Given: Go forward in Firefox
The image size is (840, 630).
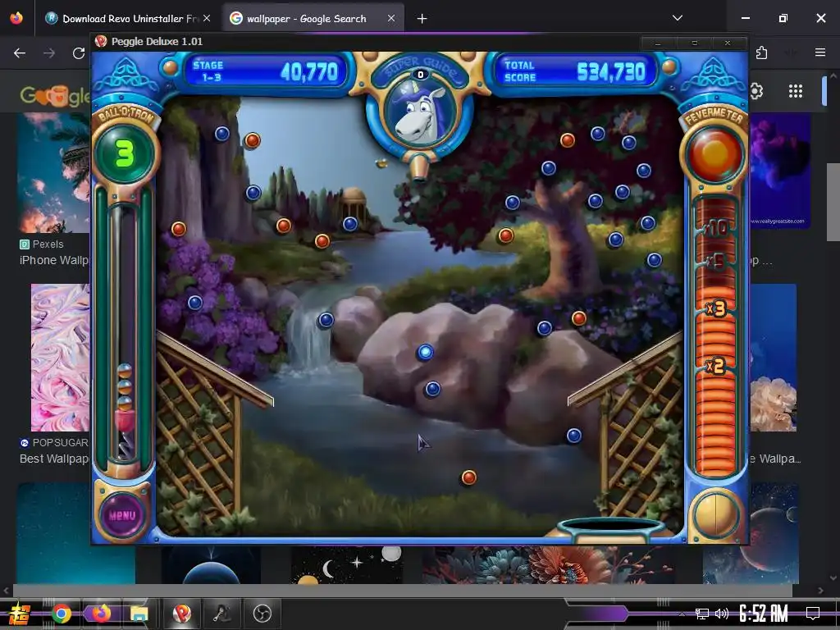Looking at the screenshot, I should pyautogui.click(x=49, y=53).
